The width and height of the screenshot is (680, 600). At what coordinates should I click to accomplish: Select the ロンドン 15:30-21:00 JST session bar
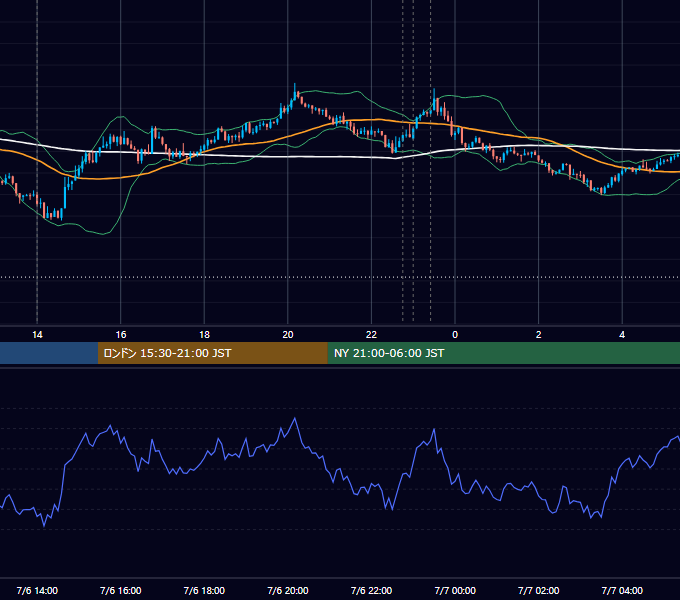(212, 353)
